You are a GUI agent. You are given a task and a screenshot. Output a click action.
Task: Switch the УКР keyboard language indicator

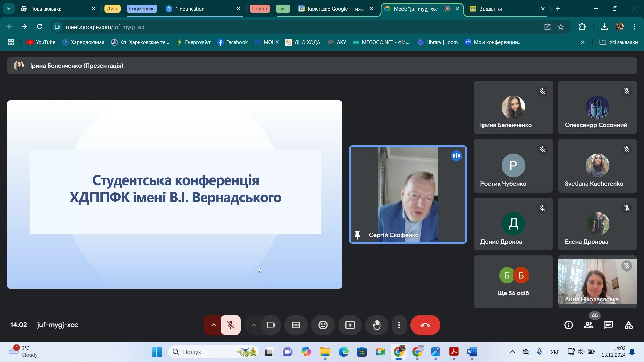(x=555, y=352)
